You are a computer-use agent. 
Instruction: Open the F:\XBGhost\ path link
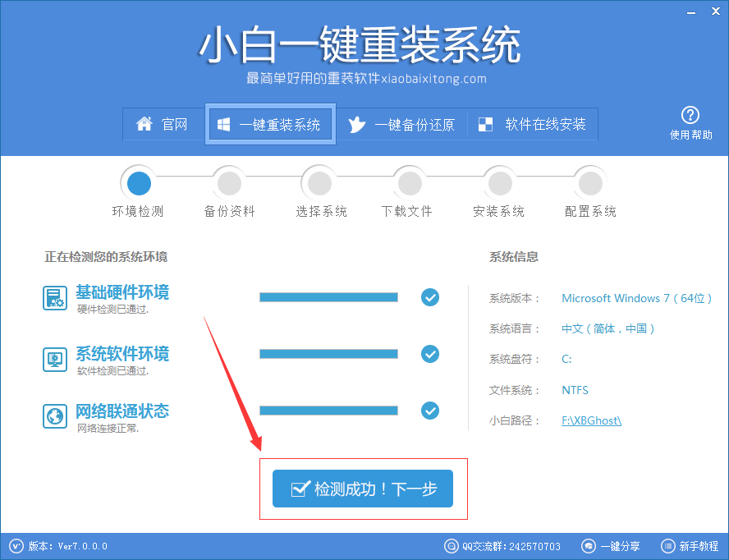[591, 420]
